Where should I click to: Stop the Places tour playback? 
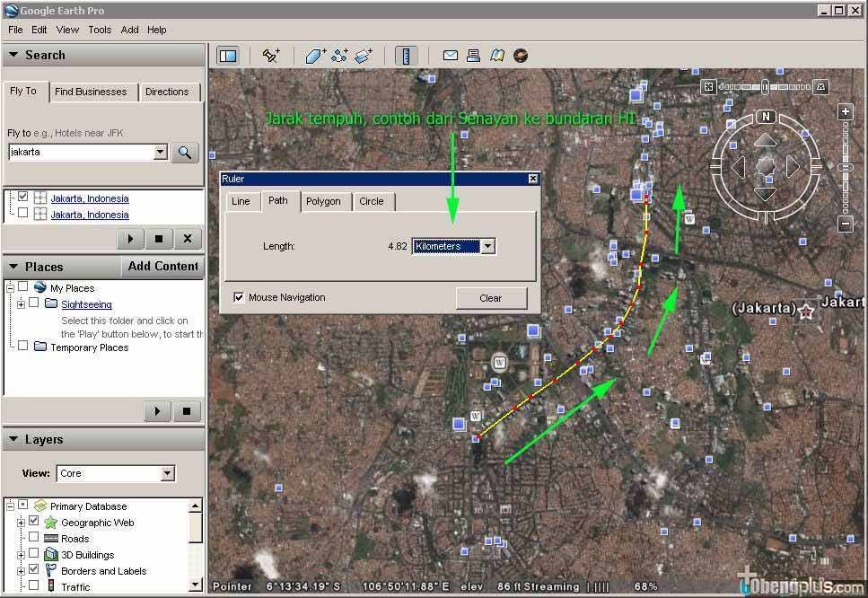tap(187, 411)
